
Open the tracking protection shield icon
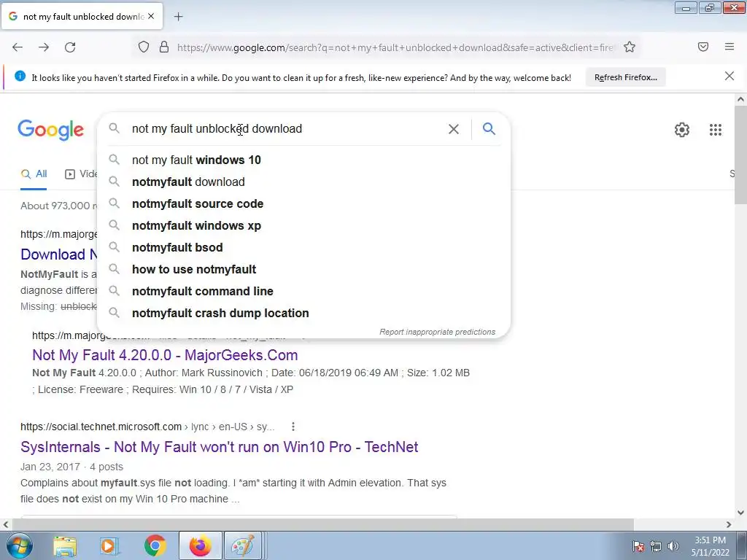(144, 47)
